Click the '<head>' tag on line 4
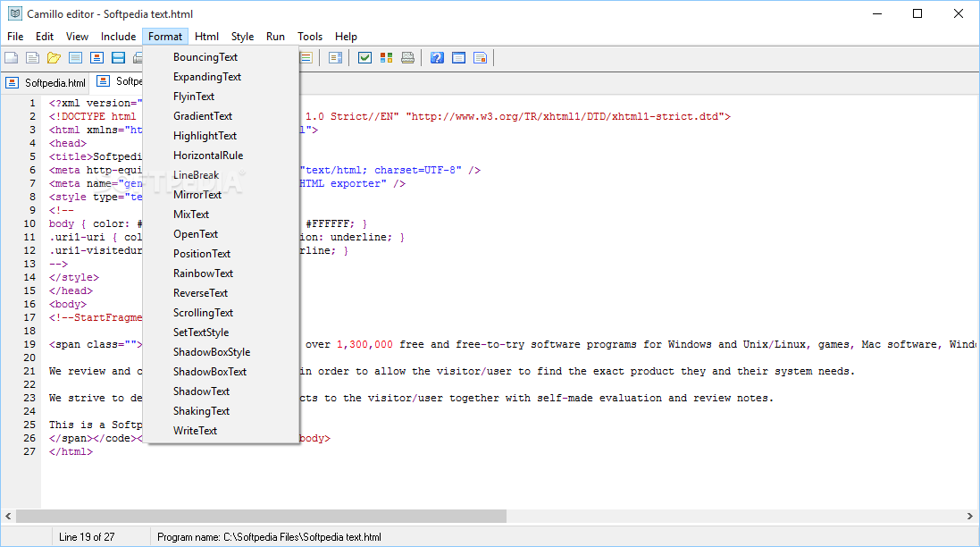 coord(68,144)
